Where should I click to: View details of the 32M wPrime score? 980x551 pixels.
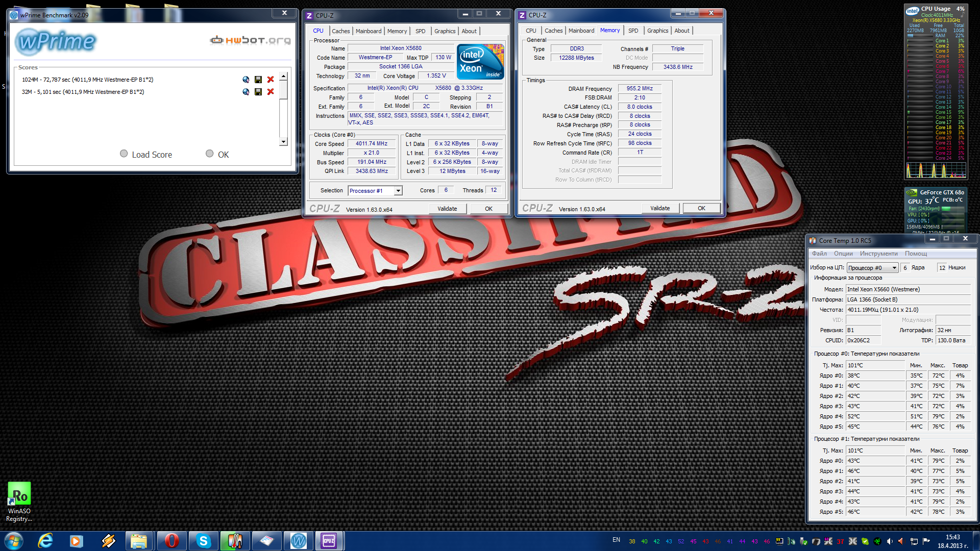[x=246, y=92]
